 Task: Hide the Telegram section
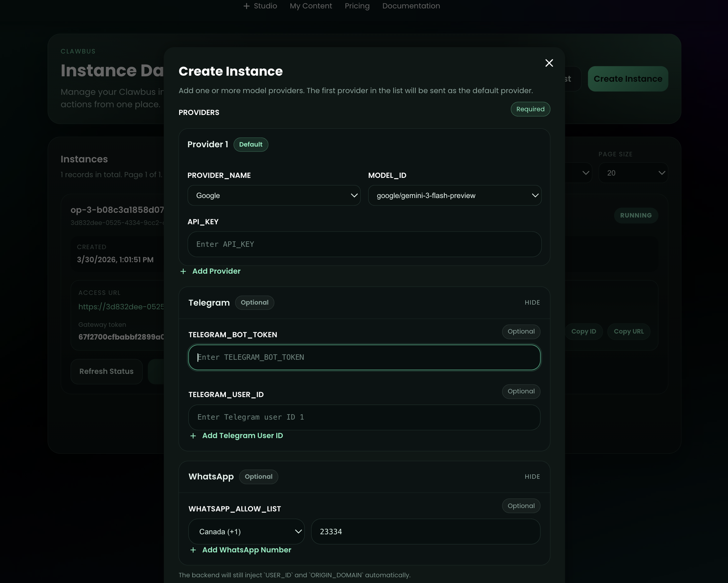tap(532, 302)
